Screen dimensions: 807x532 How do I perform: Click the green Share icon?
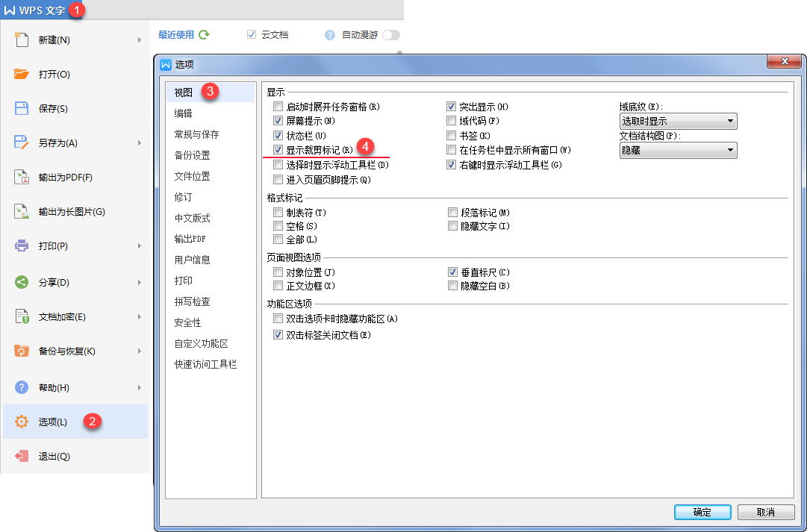point(22,282)
